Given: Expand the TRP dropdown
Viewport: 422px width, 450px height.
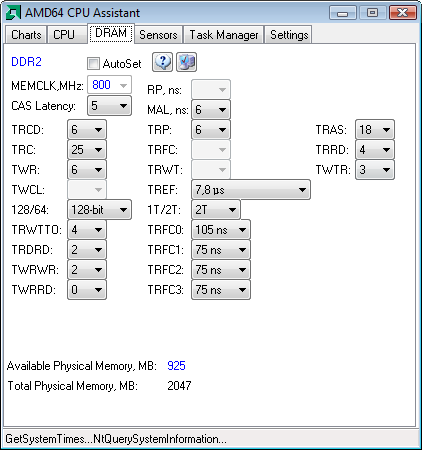Looking at the screenshot, I should coord(211,130).
